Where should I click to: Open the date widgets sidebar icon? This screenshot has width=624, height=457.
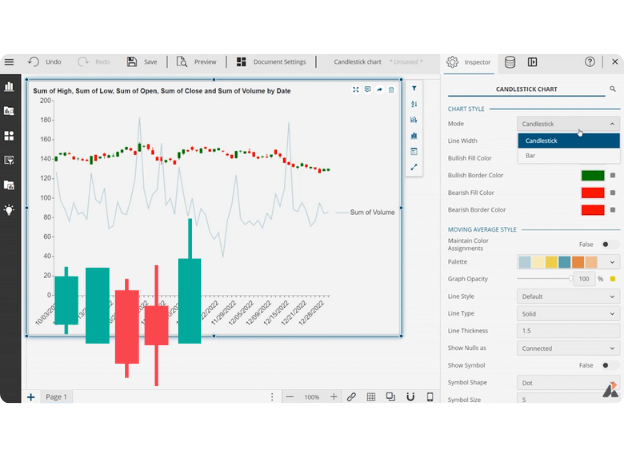[x=9, y=185]
